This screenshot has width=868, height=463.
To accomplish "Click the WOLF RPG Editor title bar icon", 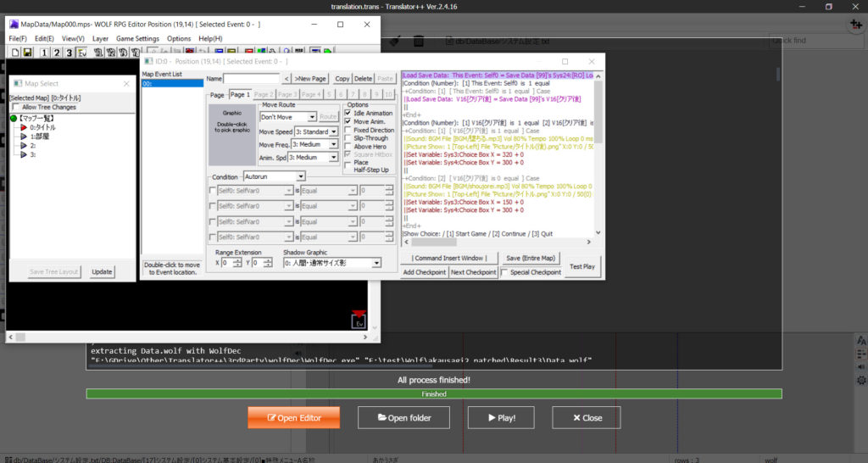I will coord(14,25).
